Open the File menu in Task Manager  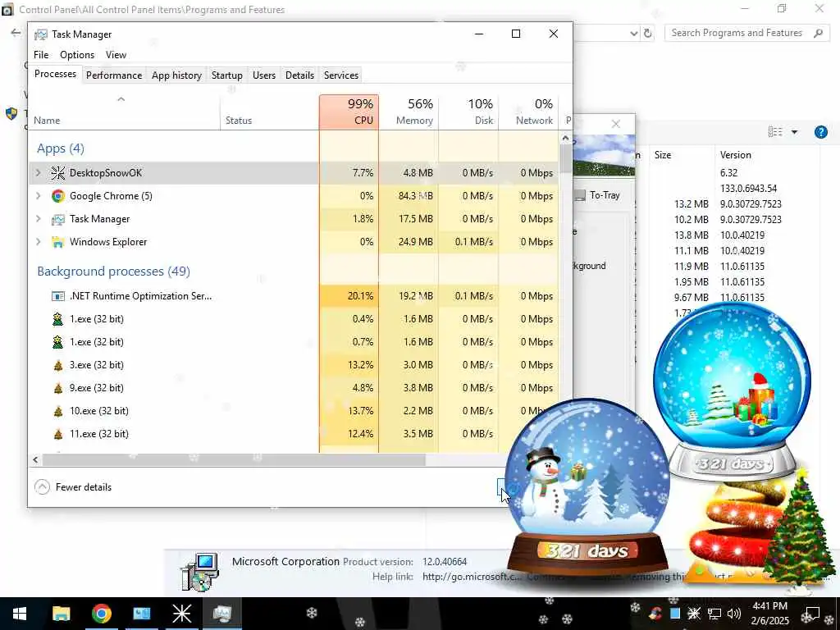tap(41, 55)
